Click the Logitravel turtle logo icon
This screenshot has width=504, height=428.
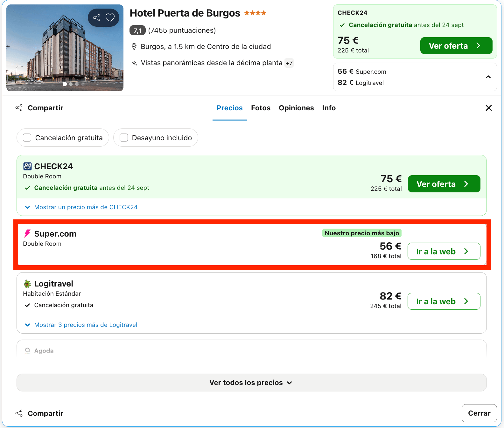27,284
